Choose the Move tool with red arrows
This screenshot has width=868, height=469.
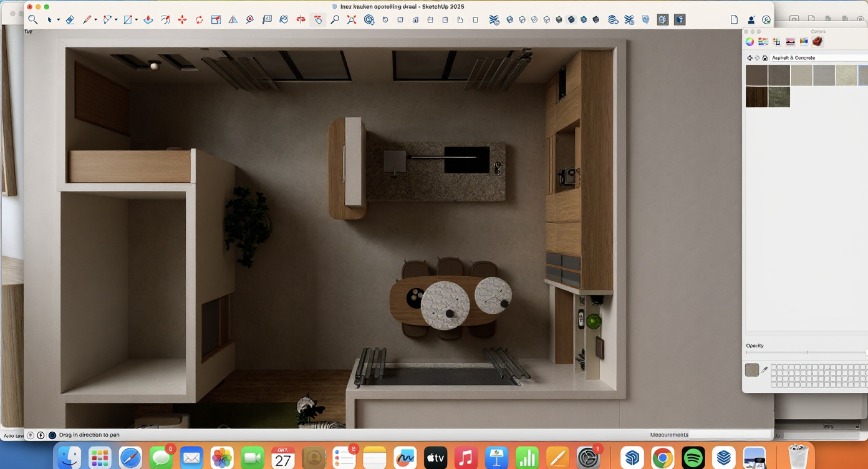[182, 20]
